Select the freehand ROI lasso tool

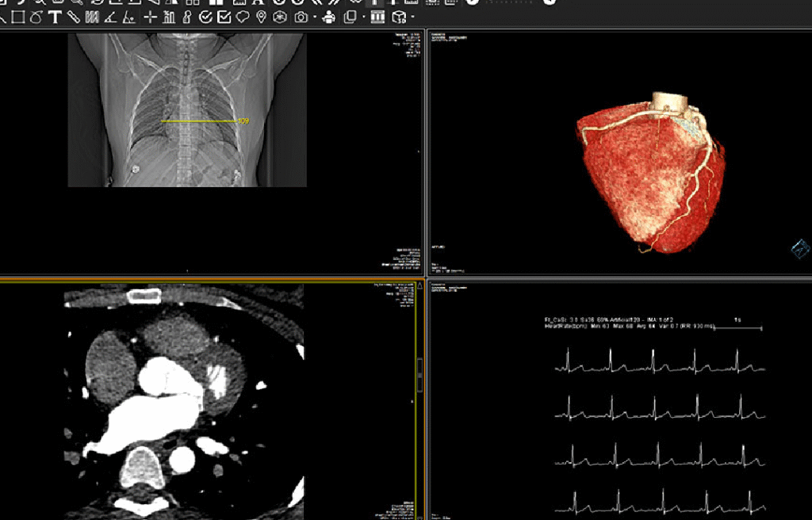pos(36,17)
